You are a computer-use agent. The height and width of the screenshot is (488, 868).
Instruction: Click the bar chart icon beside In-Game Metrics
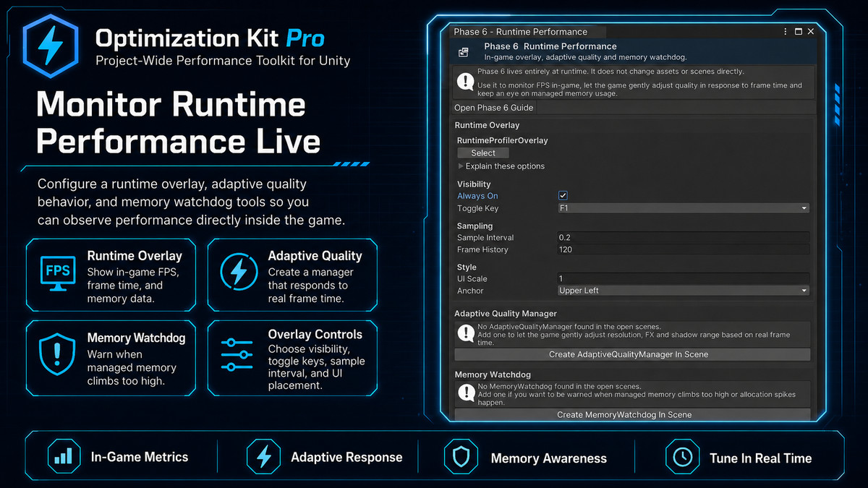64,457
